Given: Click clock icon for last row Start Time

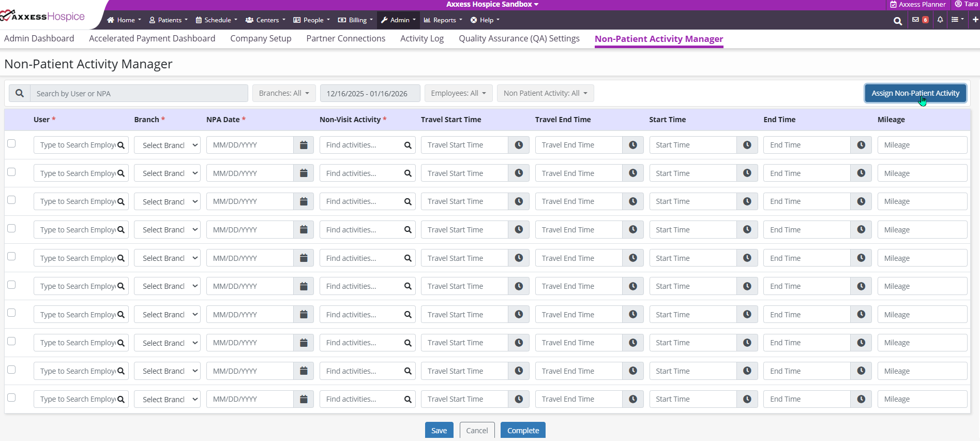Looking at the screenshot, I should pos(747,399).
